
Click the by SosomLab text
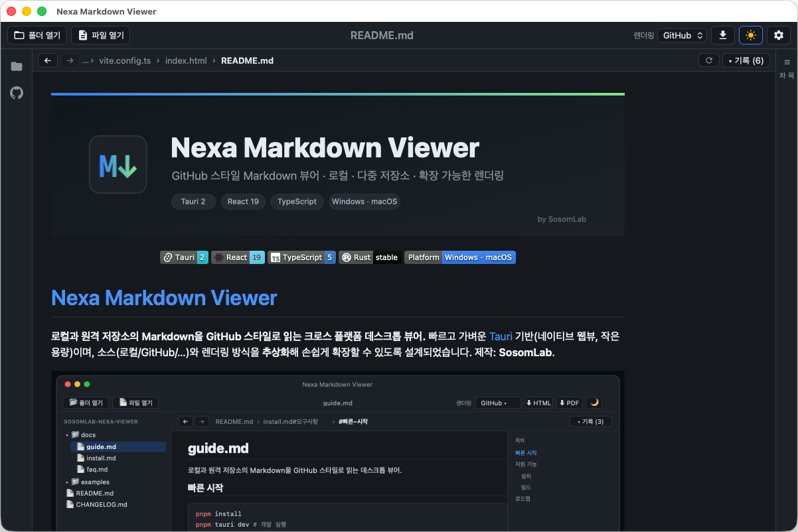[x=562, y=219]
